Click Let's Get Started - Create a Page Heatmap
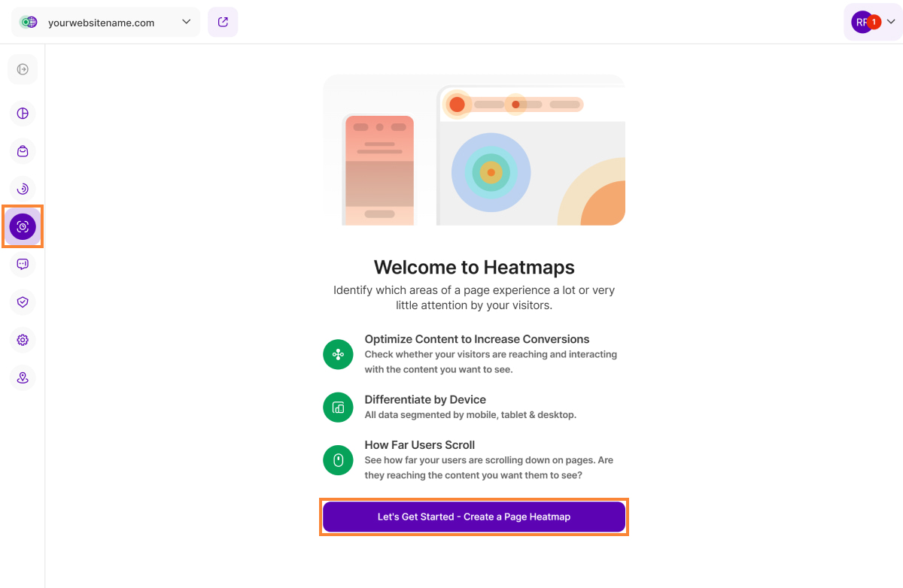903x588 pixels. coord(474,517)
